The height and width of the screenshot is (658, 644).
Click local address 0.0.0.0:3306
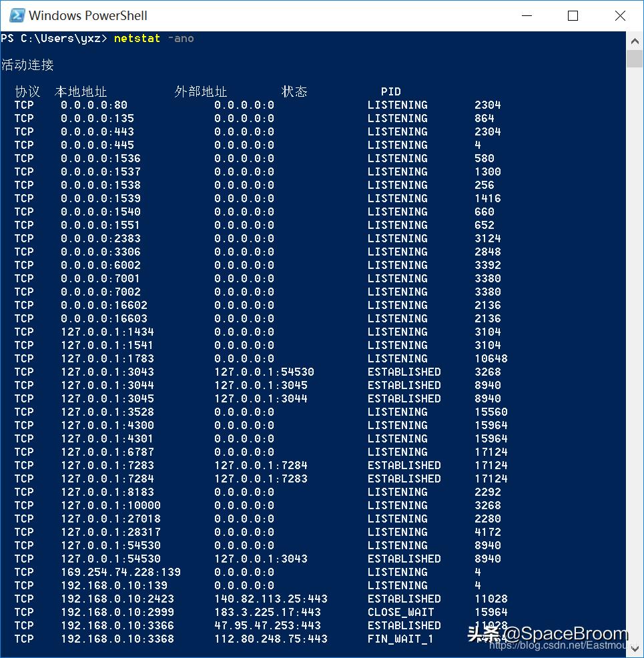[101, 252]
